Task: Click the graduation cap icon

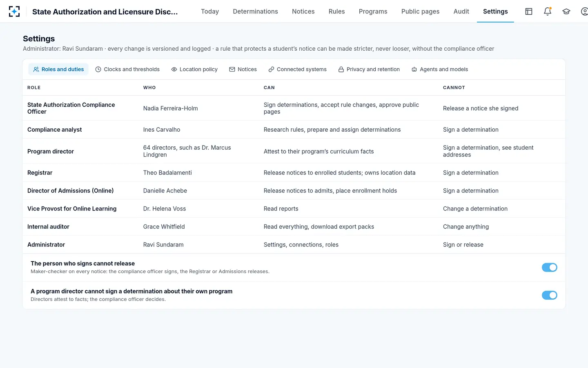Action: 566,11
